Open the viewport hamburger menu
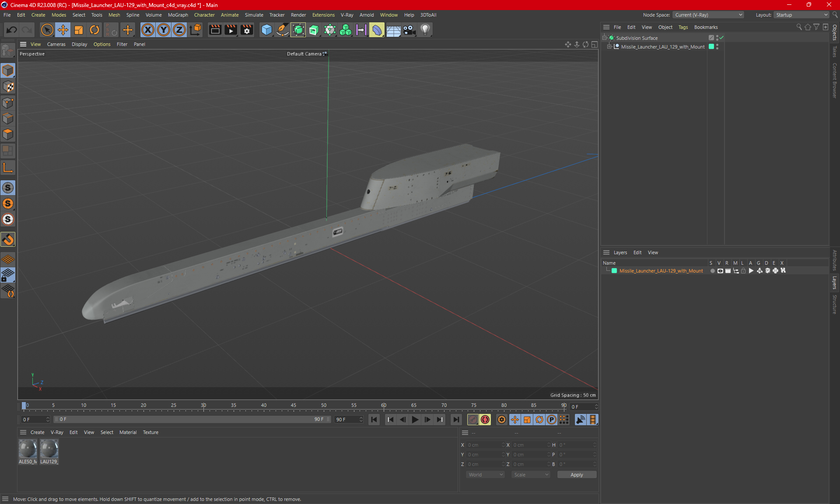The image size is (840, 504). tap(23, 44)
